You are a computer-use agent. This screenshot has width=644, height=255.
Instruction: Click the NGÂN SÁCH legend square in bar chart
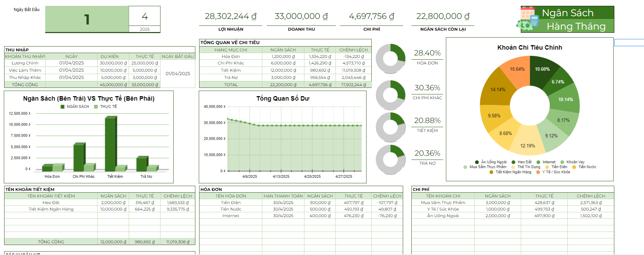[62, 107]
